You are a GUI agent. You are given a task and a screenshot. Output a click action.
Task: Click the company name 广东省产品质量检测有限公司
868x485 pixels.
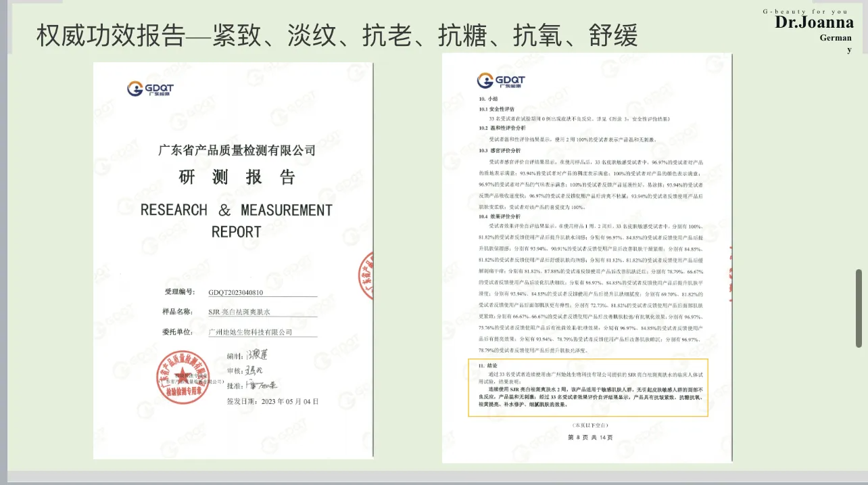236,149
